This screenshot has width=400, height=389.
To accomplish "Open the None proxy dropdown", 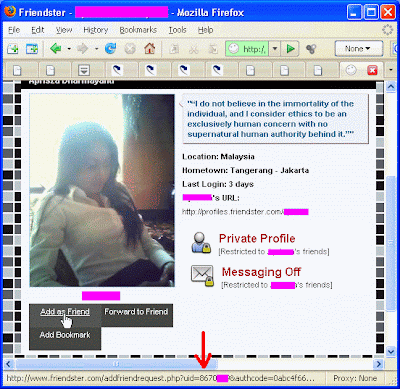I will coord(359,49).
